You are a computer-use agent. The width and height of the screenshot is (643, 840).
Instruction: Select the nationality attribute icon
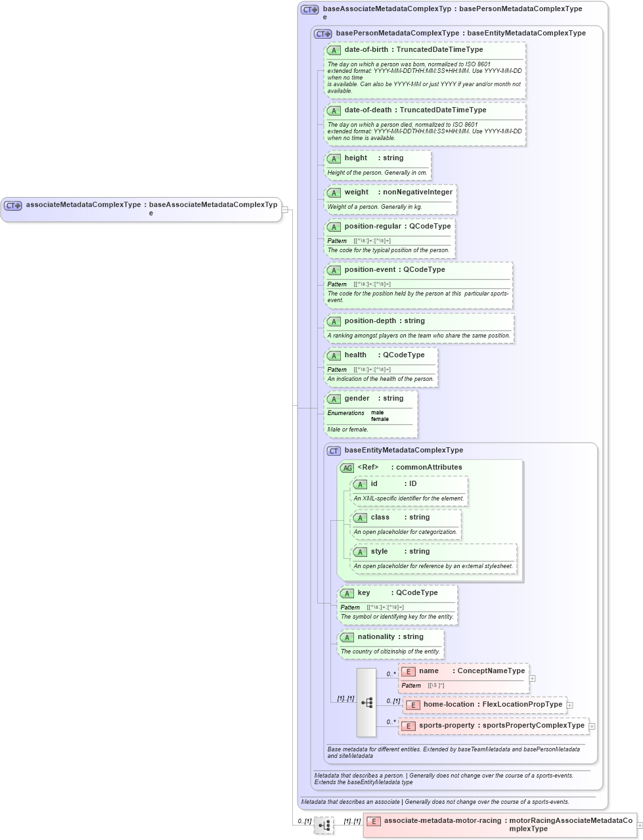(x=347, y=637)
